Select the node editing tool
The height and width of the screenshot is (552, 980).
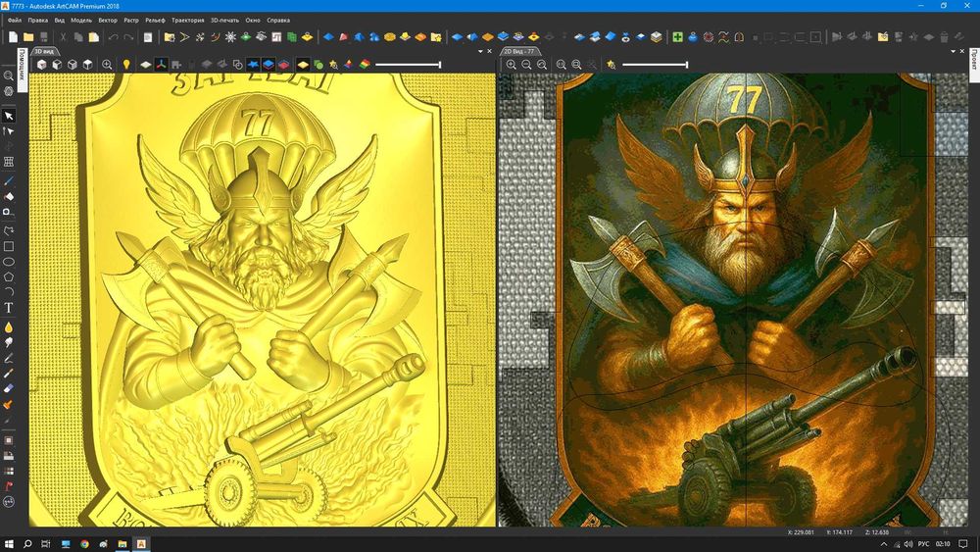tap(9, 131)
